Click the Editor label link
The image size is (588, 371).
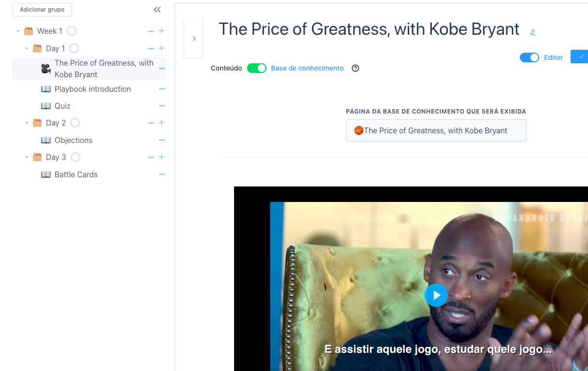[553, 57]
